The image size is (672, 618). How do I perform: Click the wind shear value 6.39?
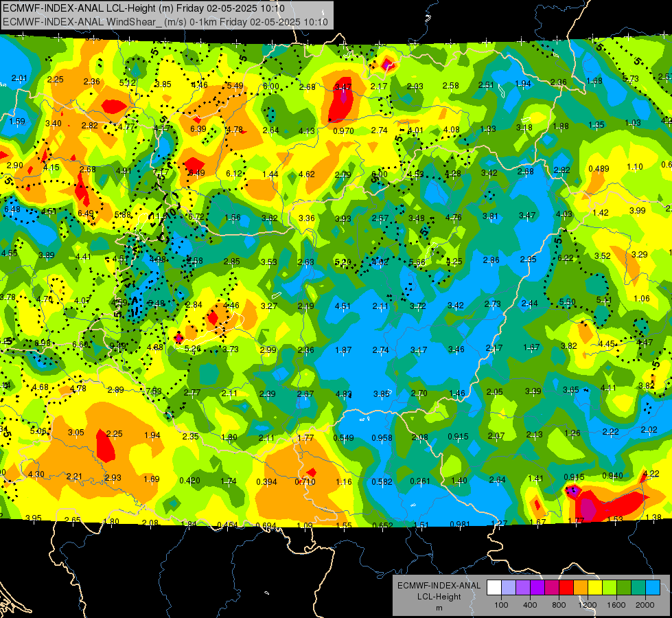pos(198,128)
